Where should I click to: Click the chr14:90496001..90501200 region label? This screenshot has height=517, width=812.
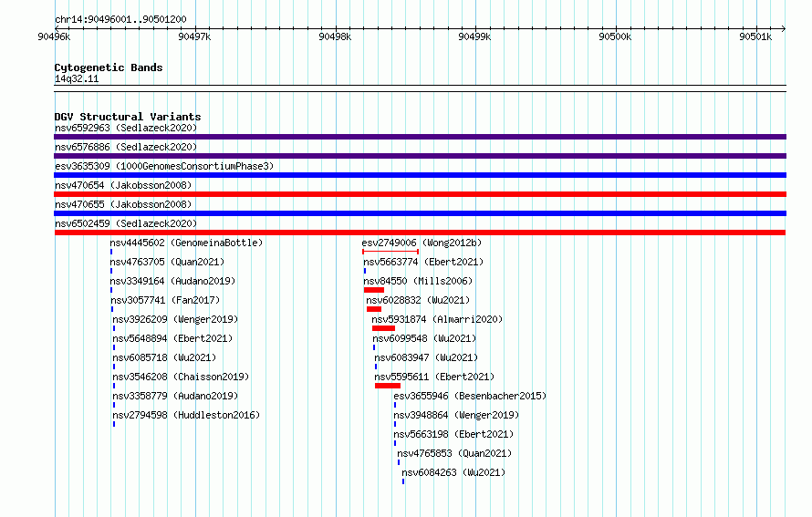pyautogui.click(x=120, y=19)
